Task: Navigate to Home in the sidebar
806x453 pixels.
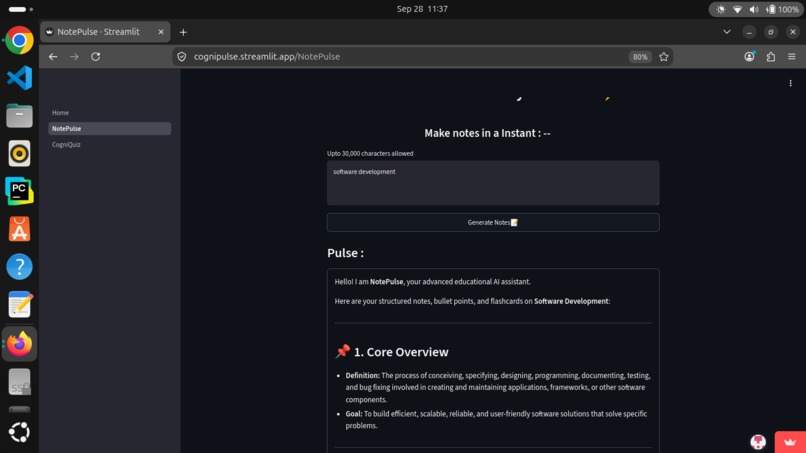Action: (60, 113)
